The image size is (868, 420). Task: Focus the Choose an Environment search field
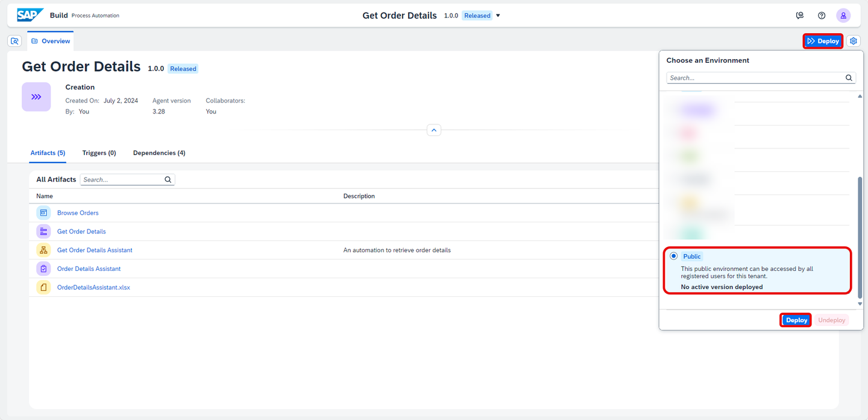pyautogui.click(x=761, y=78)
